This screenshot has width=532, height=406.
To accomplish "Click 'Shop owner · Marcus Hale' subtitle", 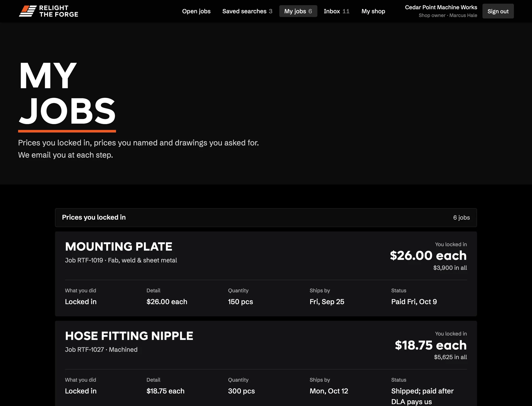I will pyautogui.click(x=447, y=15).
